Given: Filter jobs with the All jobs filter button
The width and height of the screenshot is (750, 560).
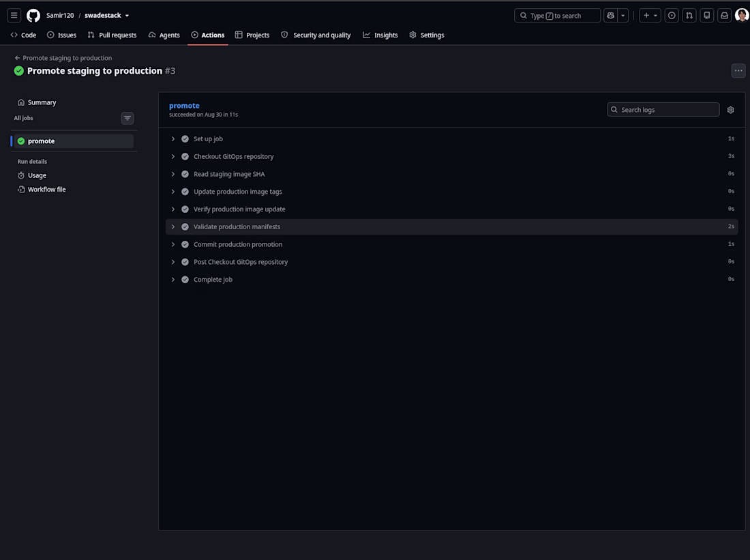Looking at the screenshot, I should click(x=127, y=118).
